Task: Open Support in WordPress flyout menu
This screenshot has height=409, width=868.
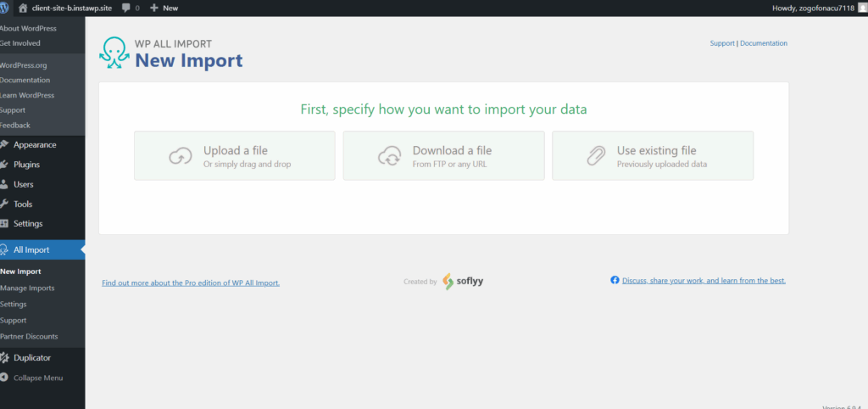Action: [x=13, y=110]
